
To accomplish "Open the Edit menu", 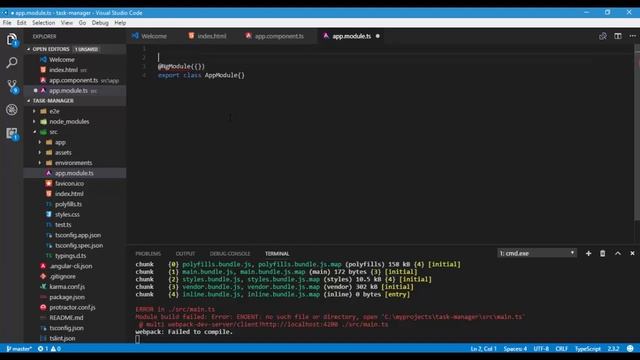I will pyautogui.click(x=22, y=23).
